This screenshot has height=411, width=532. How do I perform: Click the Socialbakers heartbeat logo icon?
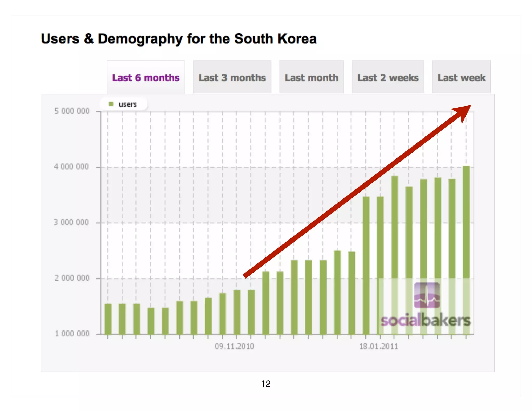click(x=427, y=295)
